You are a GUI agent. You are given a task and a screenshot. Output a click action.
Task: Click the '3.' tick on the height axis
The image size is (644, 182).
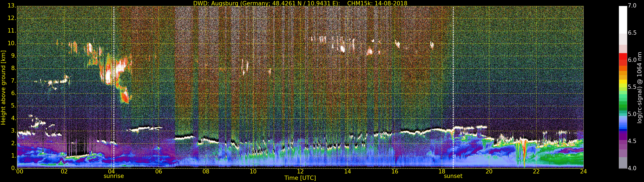pos(13,131)
